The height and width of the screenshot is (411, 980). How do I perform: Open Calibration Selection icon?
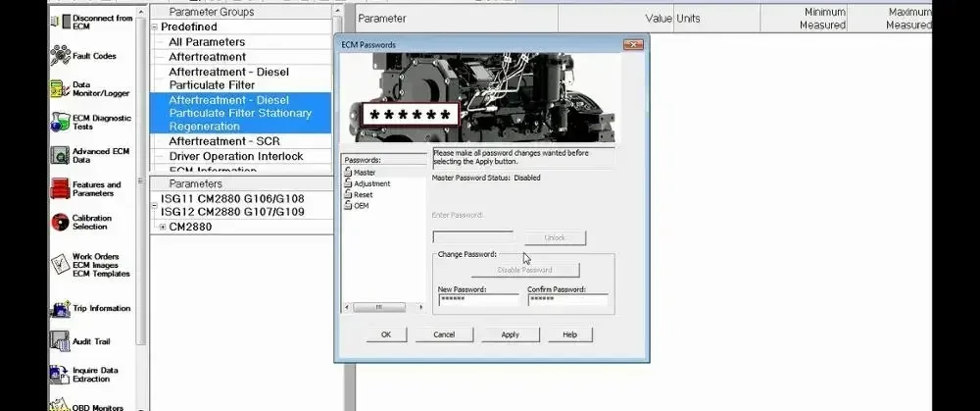coord(60,222)
